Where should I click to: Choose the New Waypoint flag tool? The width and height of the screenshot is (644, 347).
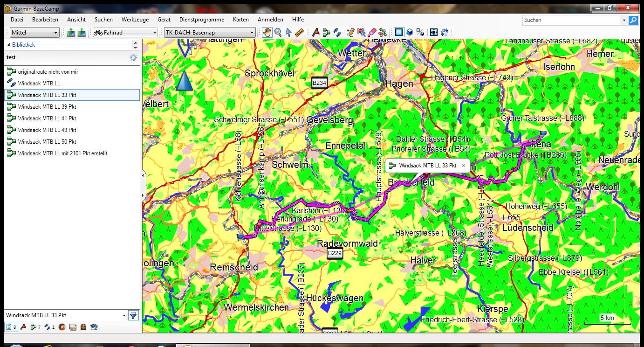click(x=316, y=32)
